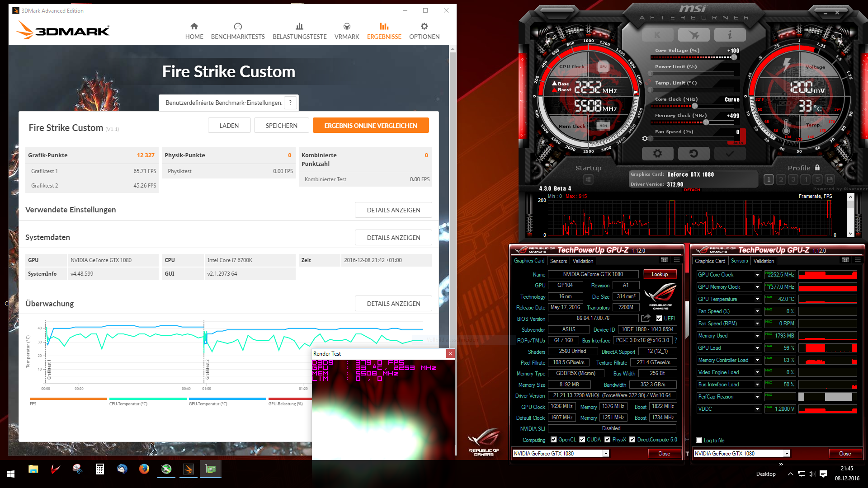Open Action Center notification icon
The height and width of the screenshot is (488, 868).
823,474
